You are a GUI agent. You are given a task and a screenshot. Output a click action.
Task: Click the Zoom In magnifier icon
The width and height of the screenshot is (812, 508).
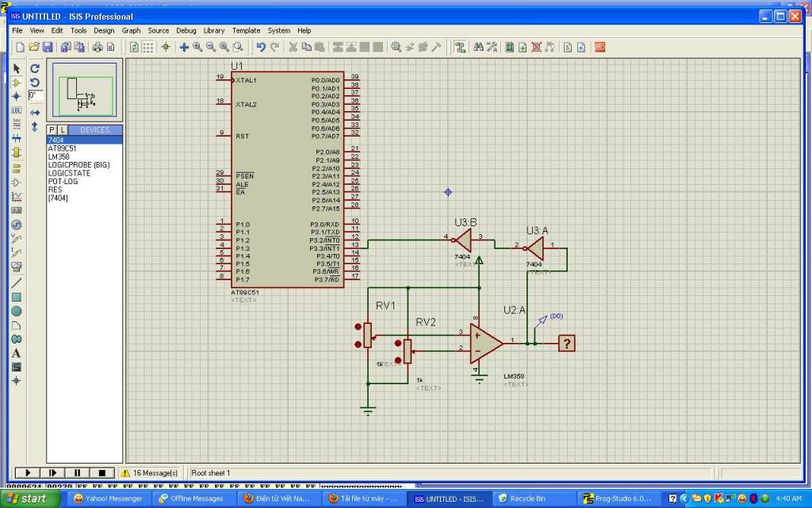(x=197, y=48)
